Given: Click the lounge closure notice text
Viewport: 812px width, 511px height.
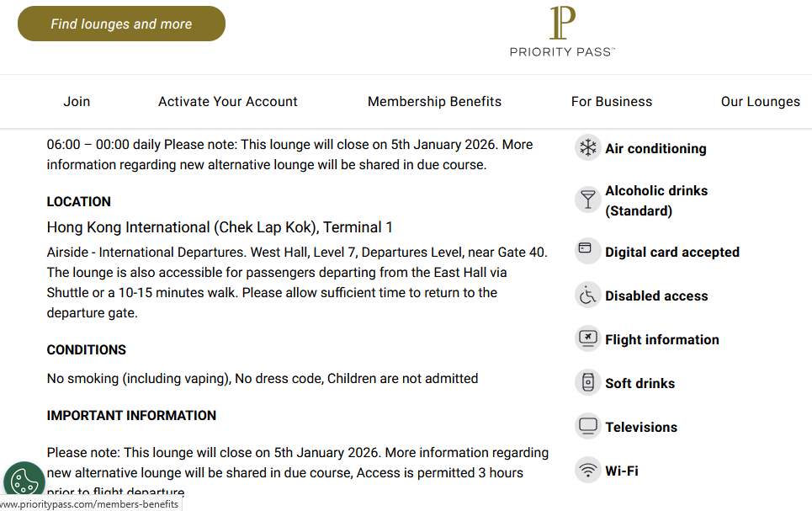Looking at the screenshot, I should (289, 154).
